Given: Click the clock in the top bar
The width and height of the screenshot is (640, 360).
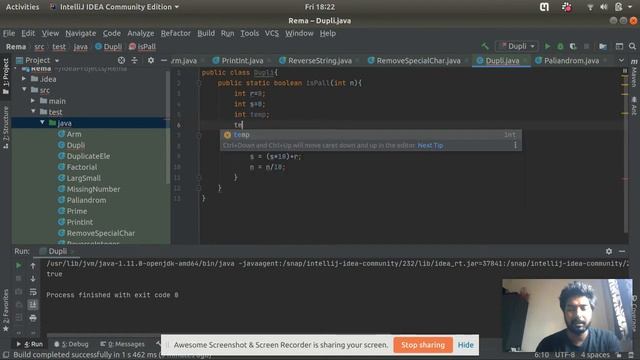Looking at the screenshot, I should [x=320, y=7].
